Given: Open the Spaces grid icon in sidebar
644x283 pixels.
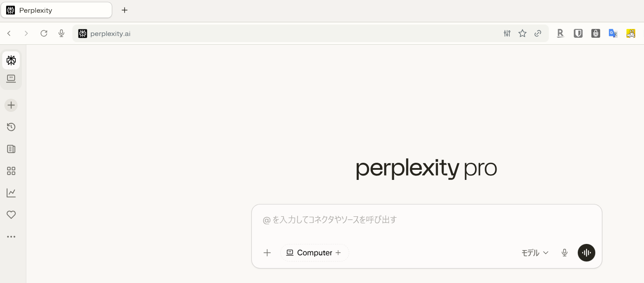Looking at the screenshot, I should pyautogui.click(x=11, y=171).
